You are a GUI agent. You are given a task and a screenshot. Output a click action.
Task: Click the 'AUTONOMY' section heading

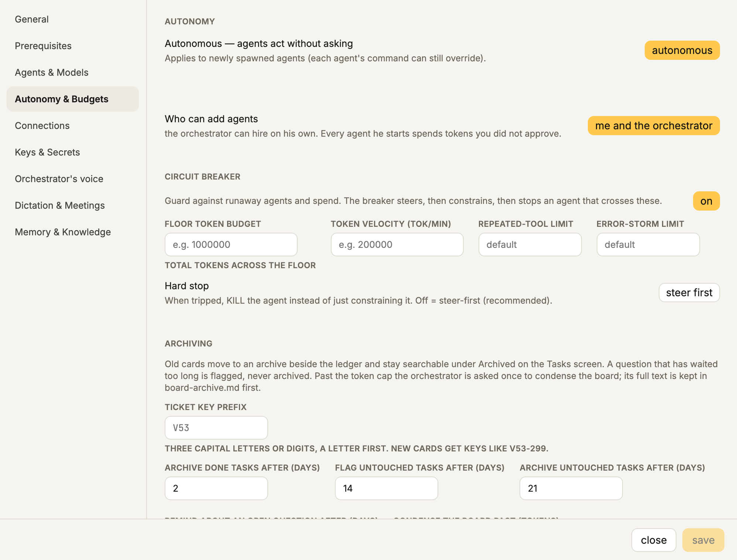coord(190,21)
